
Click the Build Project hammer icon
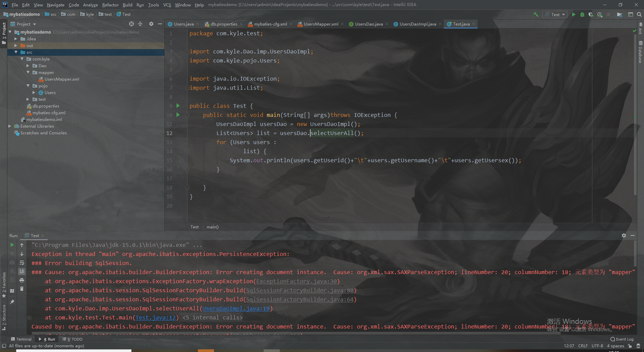tap(536, 14)
